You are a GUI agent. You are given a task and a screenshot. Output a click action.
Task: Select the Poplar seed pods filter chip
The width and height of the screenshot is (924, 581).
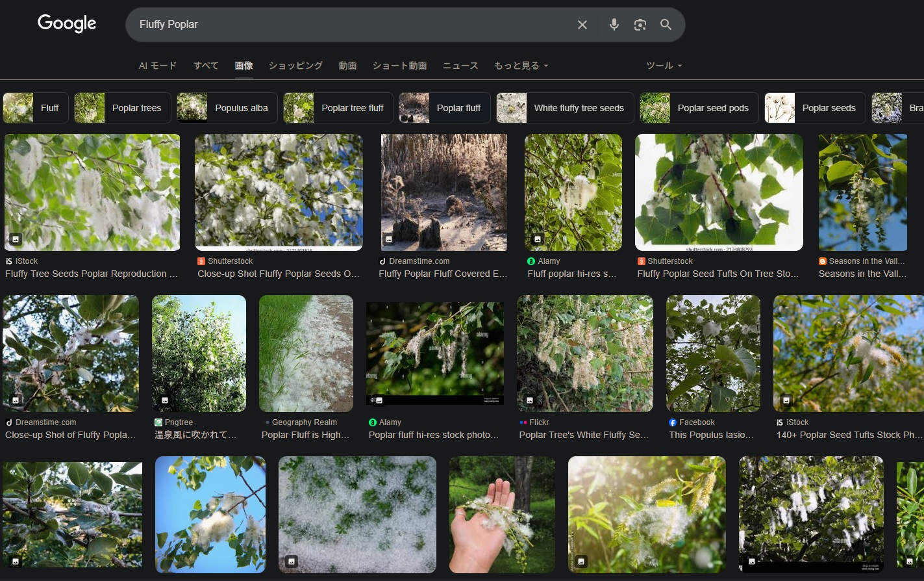coord(699,108)
